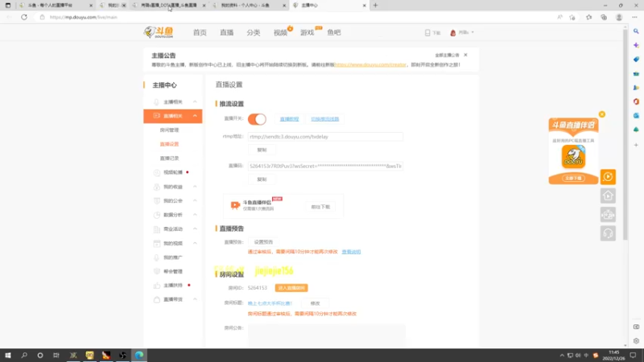Open the user account dropdown in header
This screenshot has width=644, height=362.
tap(473, 32)
